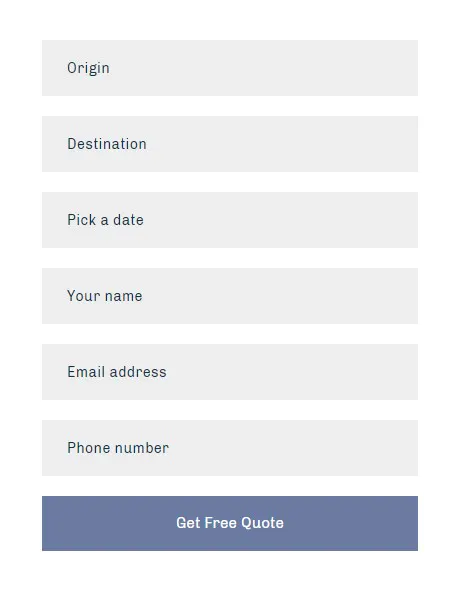
Task: Open the Pick a date field
Action: (230, 220)
